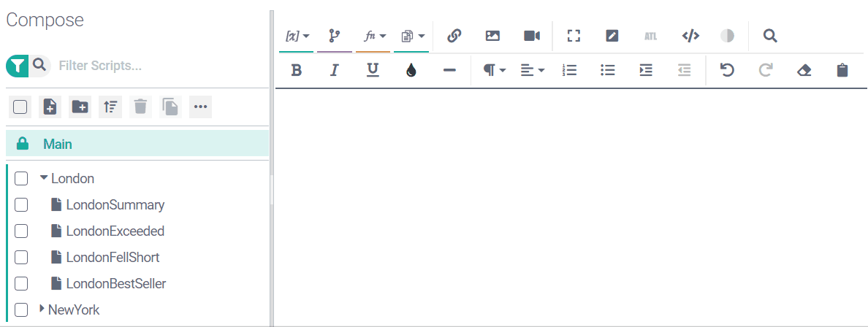Click the panel splitter handle

coord(272,191)
